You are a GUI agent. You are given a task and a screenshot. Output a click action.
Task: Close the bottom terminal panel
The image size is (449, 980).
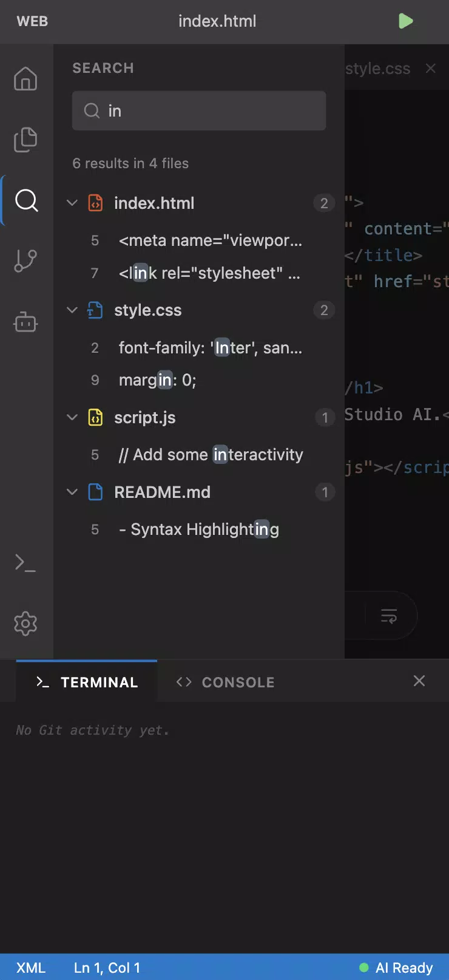[419, 681]
